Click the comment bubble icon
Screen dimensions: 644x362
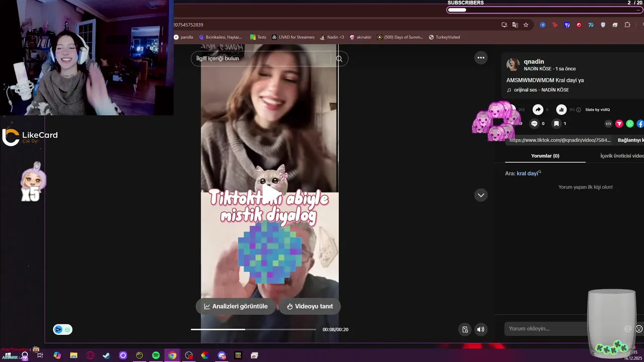pos(534,123)
